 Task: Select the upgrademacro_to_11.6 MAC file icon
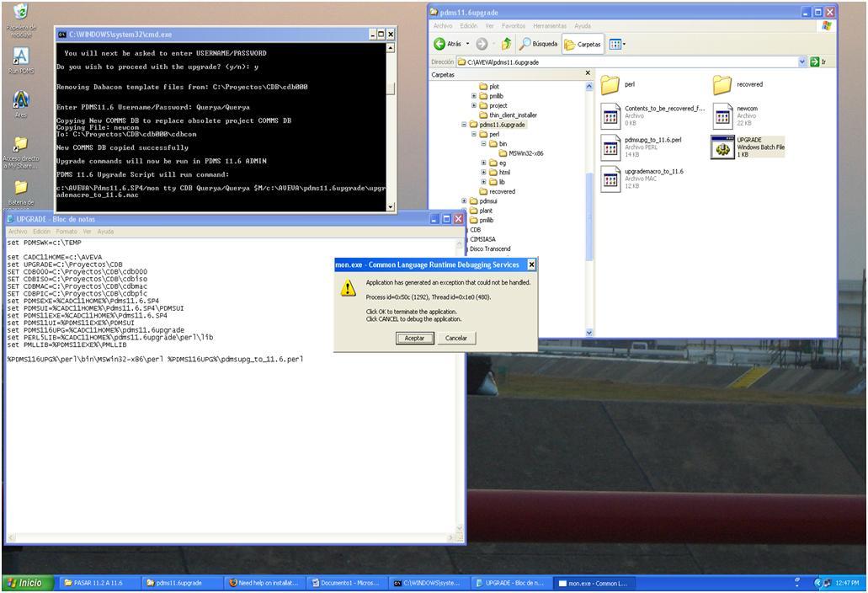point(610,179)
